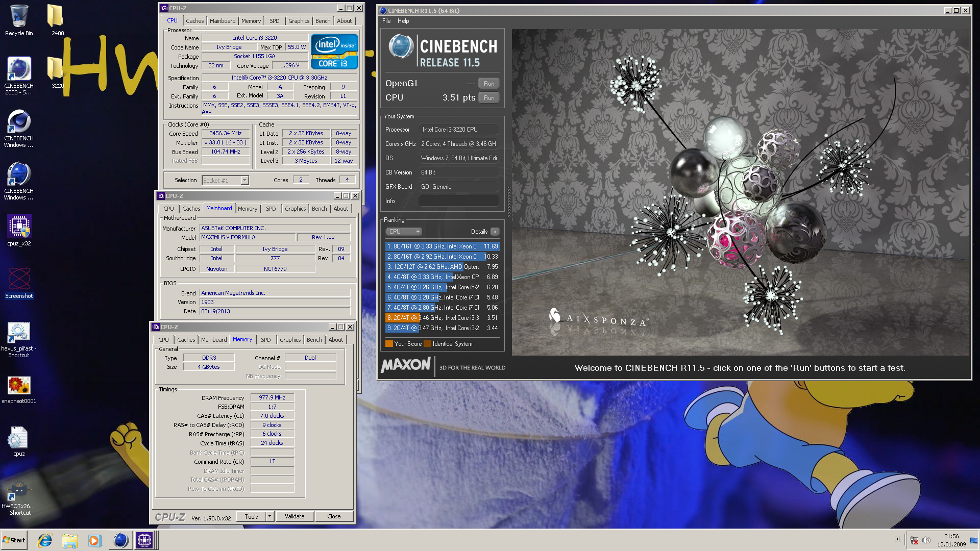Select ranking row 8 2C/4T 3.46 GHz
The width and height of the screenshot is (980, 551).
[x=442, y=318]
